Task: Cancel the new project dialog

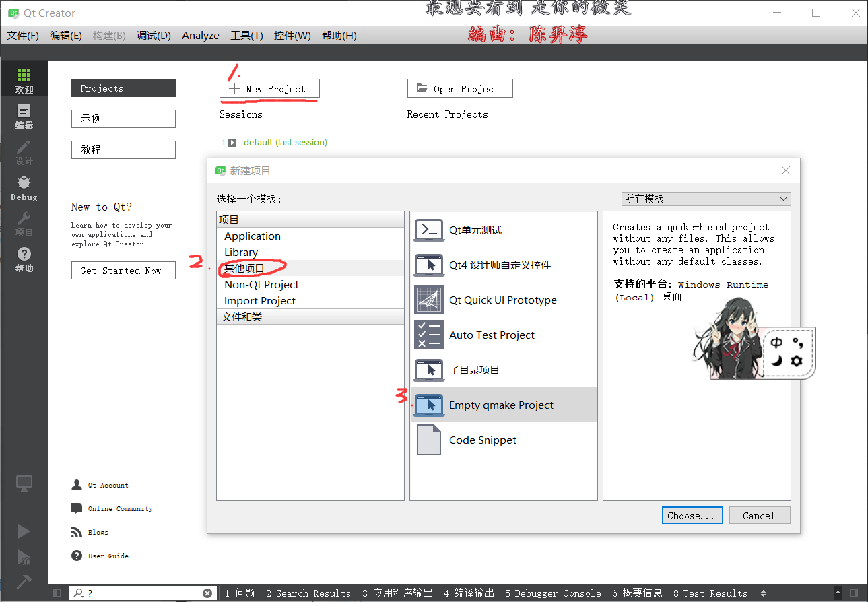Action: tap(760, 516)
